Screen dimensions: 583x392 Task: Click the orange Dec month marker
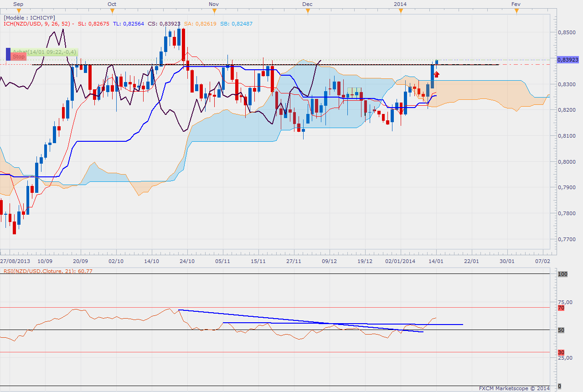[x=309, y=10]
